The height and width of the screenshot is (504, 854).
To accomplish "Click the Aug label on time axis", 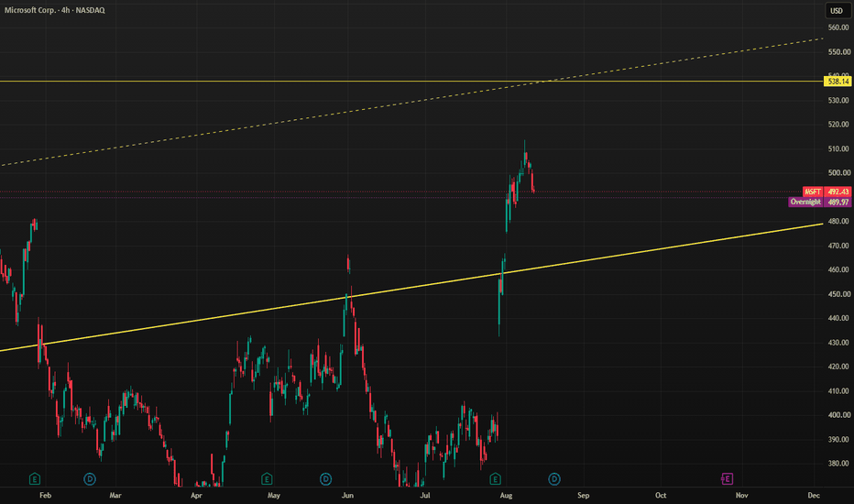I will (506, 495).
